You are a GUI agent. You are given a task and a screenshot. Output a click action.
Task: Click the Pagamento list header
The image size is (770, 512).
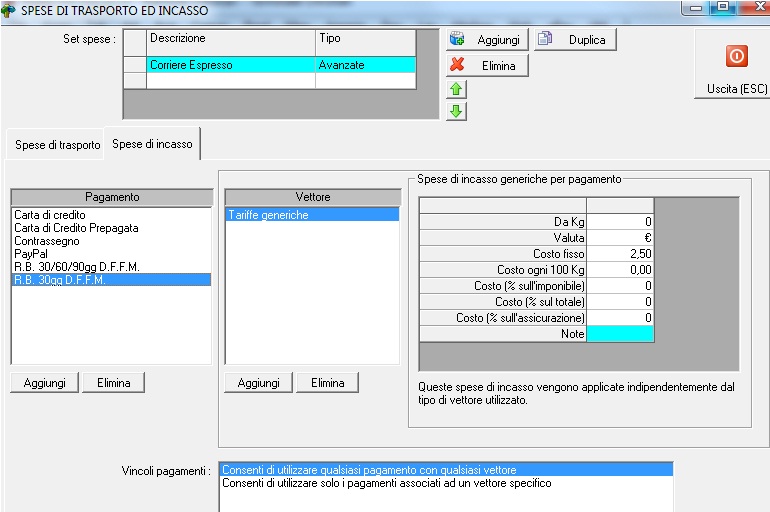[112, 197]
